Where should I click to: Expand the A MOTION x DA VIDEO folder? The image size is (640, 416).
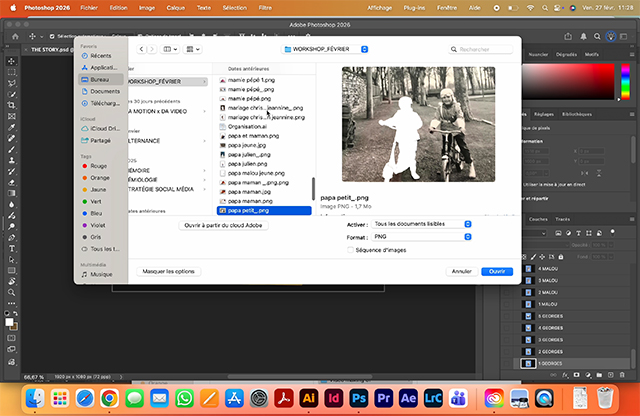coord(204,111)
